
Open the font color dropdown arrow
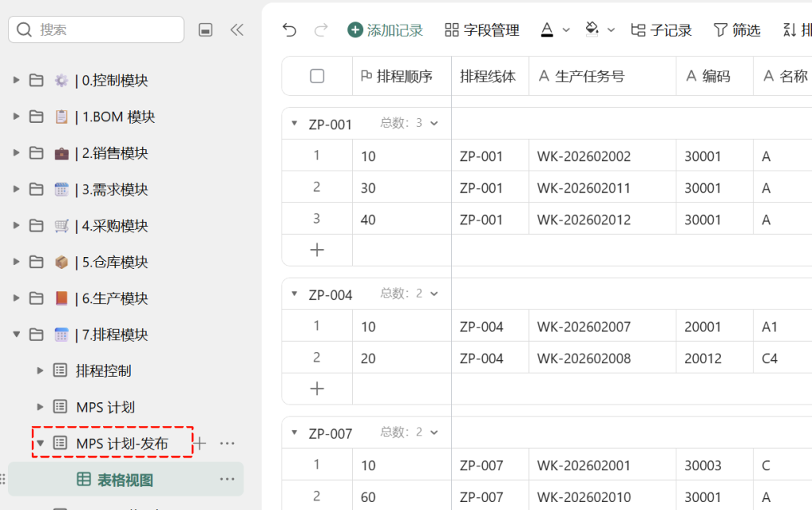(566, 30)
